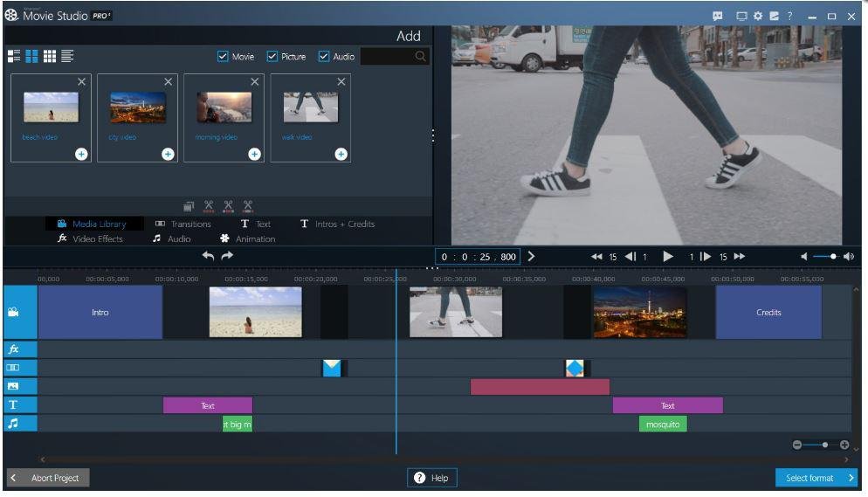Remove walk video with its X icon
The height and width of the screenshot is (497, 868).
tap(341, 81)
